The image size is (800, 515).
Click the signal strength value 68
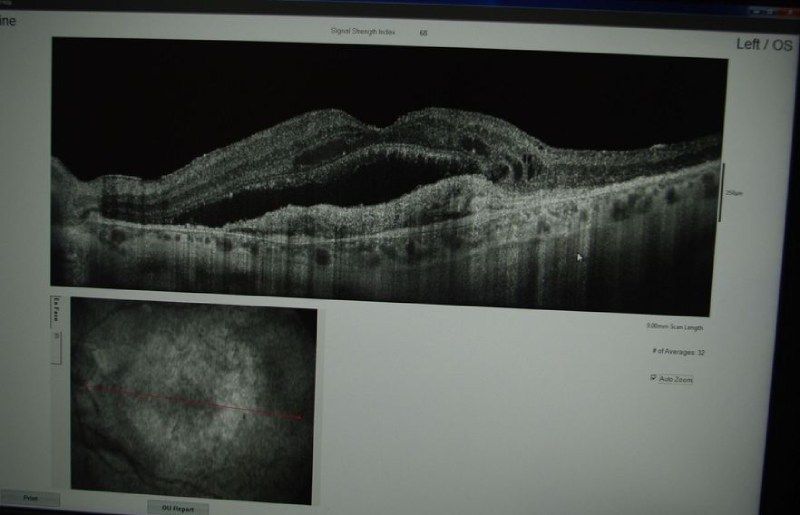[x=423, y=33]
